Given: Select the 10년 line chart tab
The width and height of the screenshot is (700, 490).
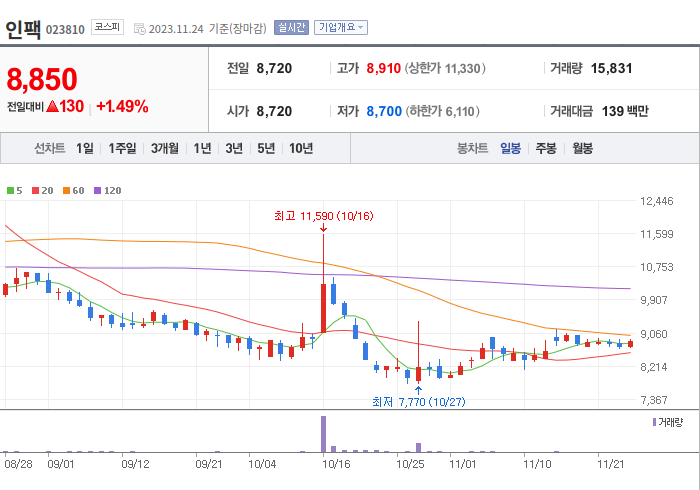Looking at the screenshot, I should 301,148.
